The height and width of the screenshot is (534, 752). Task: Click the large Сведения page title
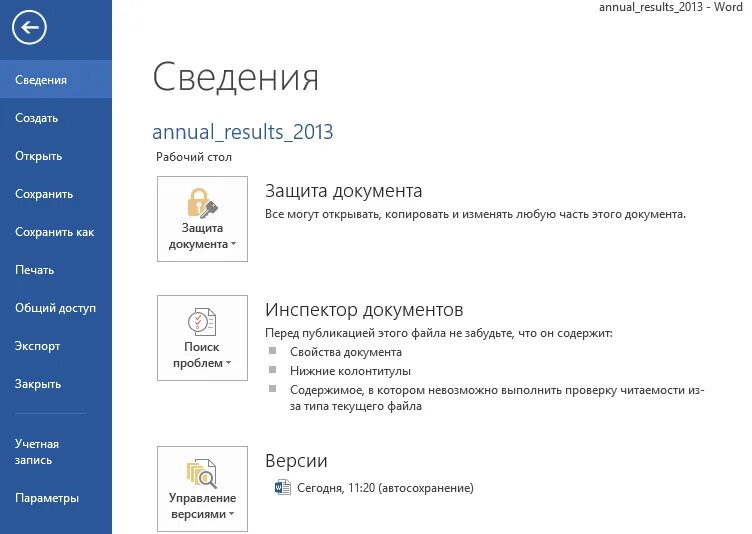[x=235, y=77]
